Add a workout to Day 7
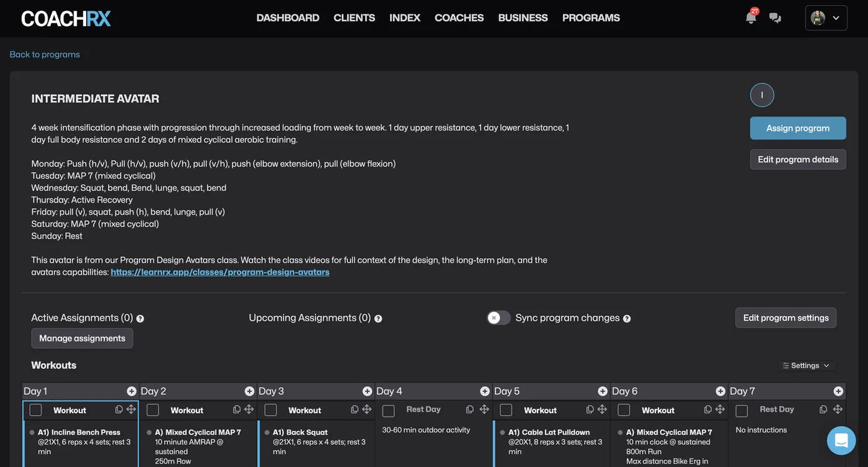Viewport: 868px width, 467px height. [x=838, y=391]
